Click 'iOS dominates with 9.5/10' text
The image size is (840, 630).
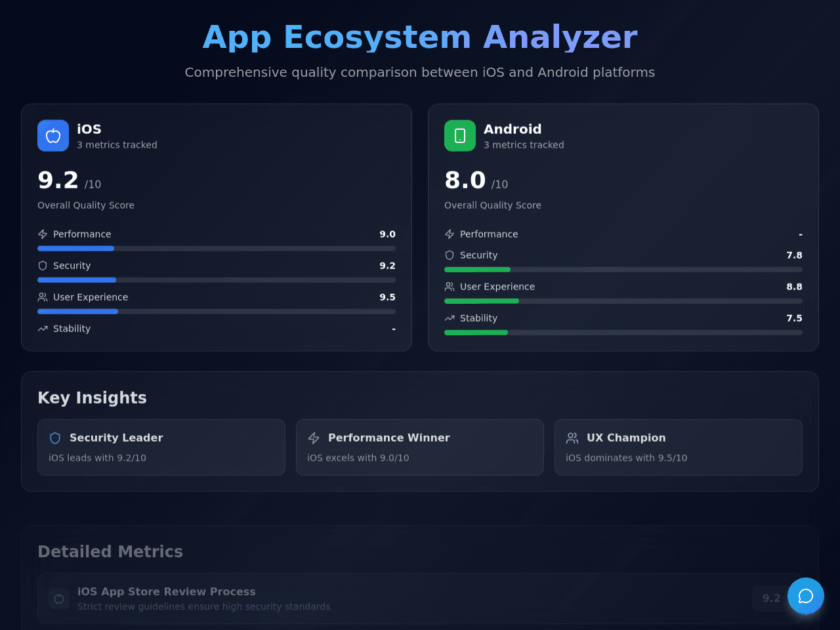click(x=627, y=458)
